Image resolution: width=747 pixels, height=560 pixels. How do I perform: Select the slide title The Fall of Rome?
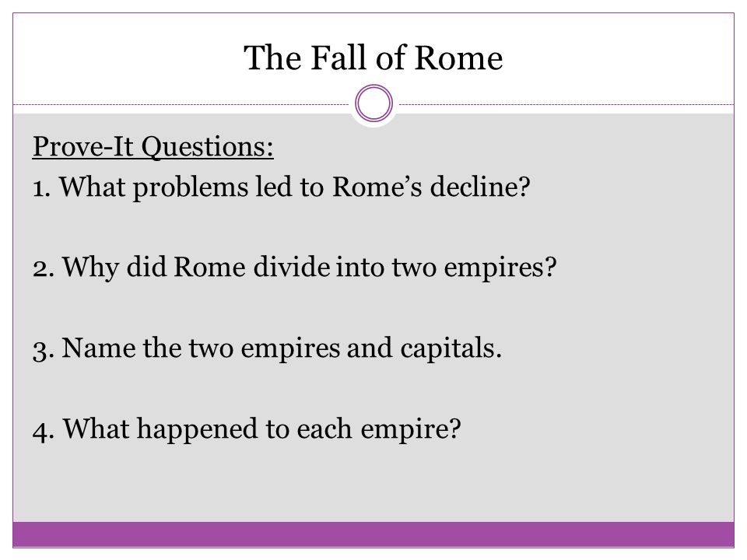373,58
